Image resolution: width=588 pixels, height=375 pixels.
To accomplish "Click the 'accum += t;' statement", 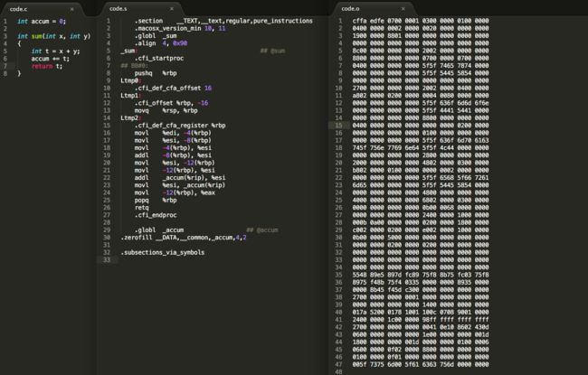I will (x=51, y=59).
